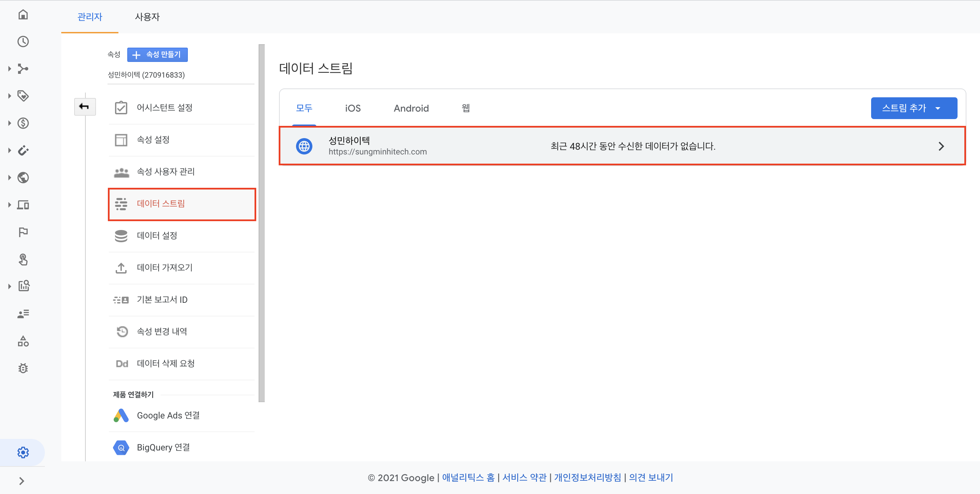Open the 서비스 약관 link
Screen dimensions: 980x494
(524, 477)
